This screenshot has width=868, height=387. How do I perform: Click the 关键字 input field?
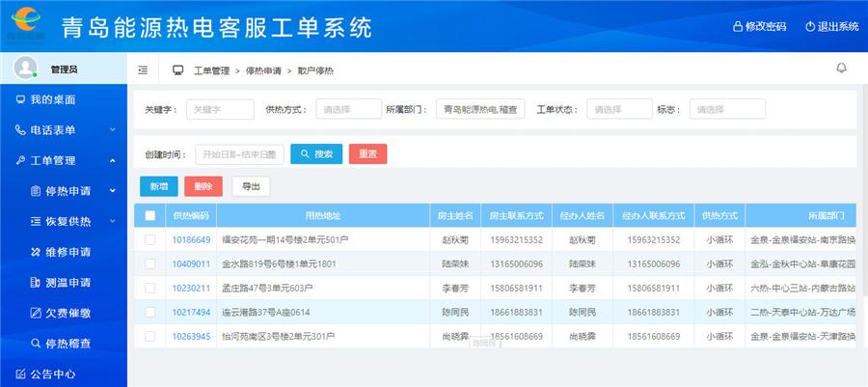coord(220,110)
